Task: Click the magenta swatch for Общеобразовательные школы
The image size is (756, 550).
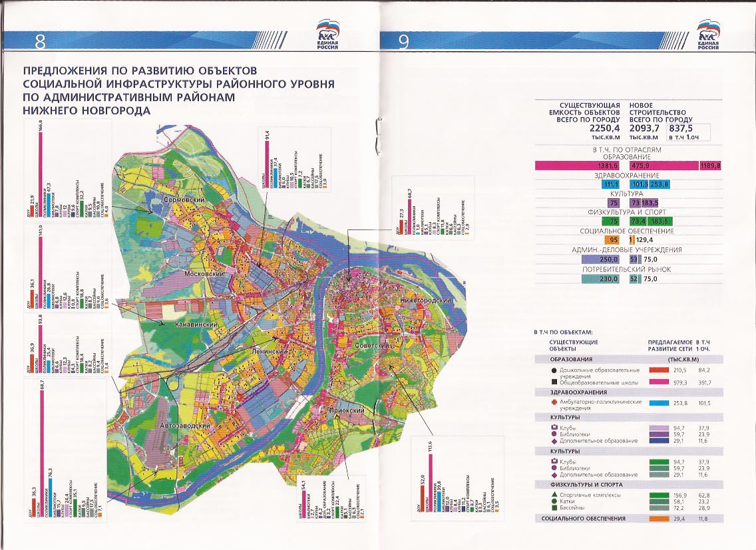Action: pos(659,382)
